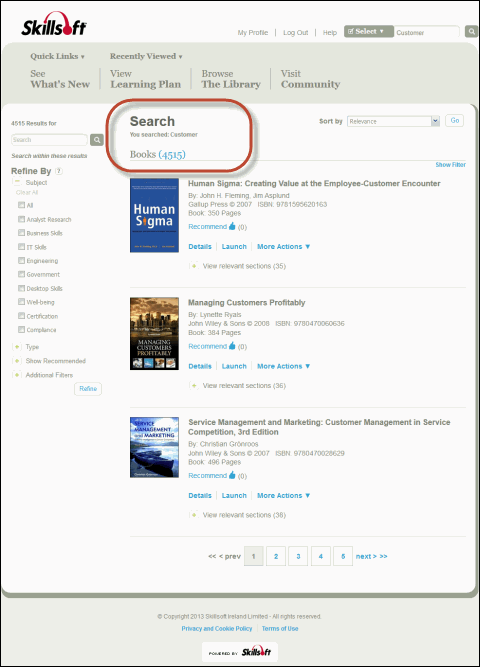Click Recommend link for Human Sigma

(208, 226)
